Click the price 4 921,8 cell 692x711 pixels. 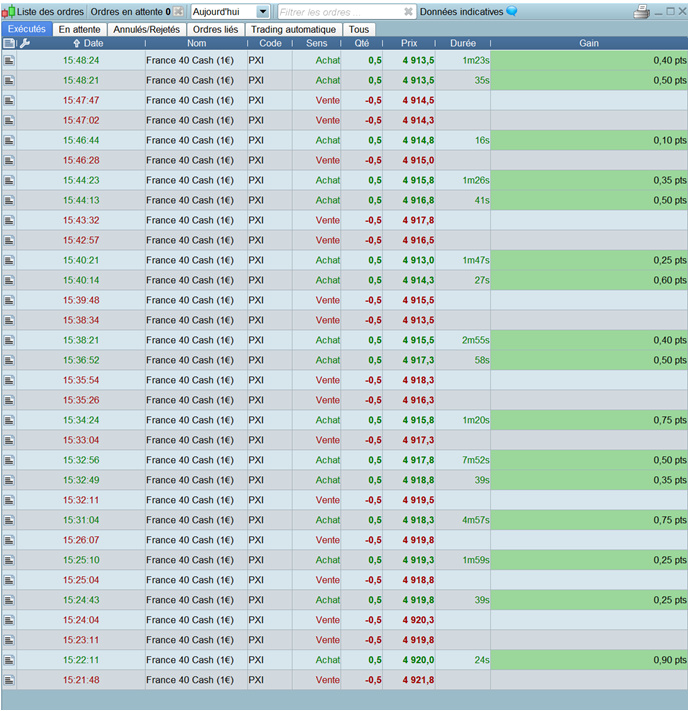(409, 680)
